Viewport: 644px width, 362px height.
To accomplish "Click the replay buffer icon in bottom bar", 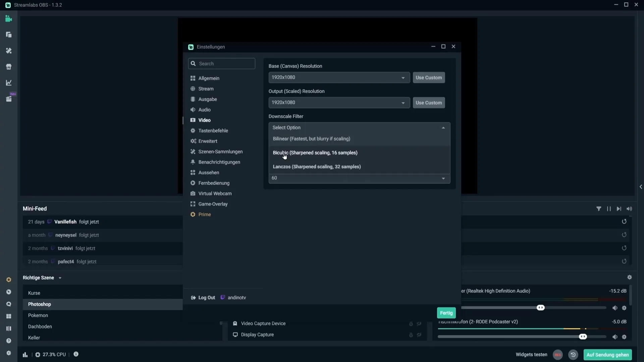I will pos(573,355).
